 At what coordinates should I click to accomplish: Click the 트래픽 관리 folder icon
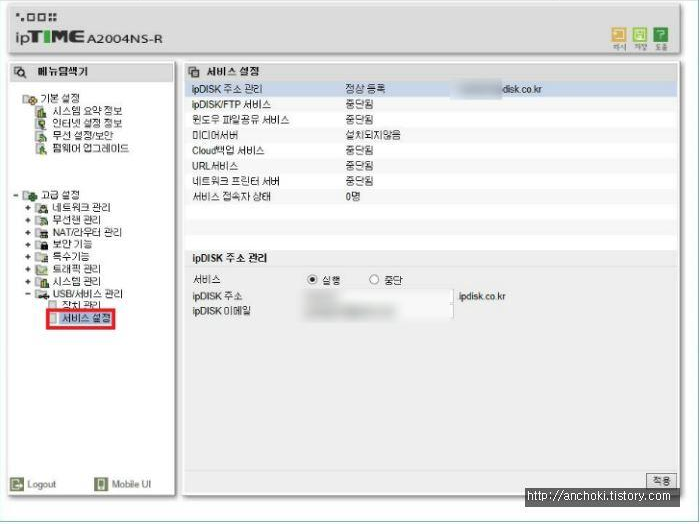tap(42, 270)
